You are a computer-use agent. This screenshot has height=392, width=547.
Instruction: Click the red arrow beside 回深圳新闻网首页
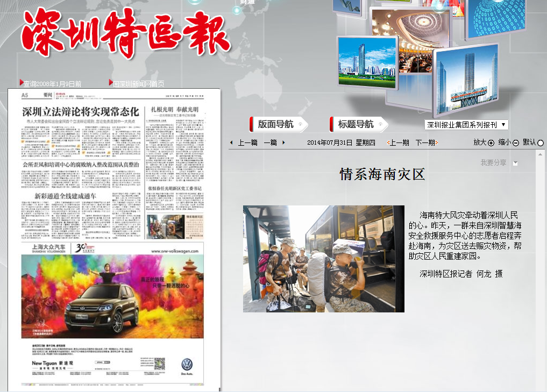(111, 83)
